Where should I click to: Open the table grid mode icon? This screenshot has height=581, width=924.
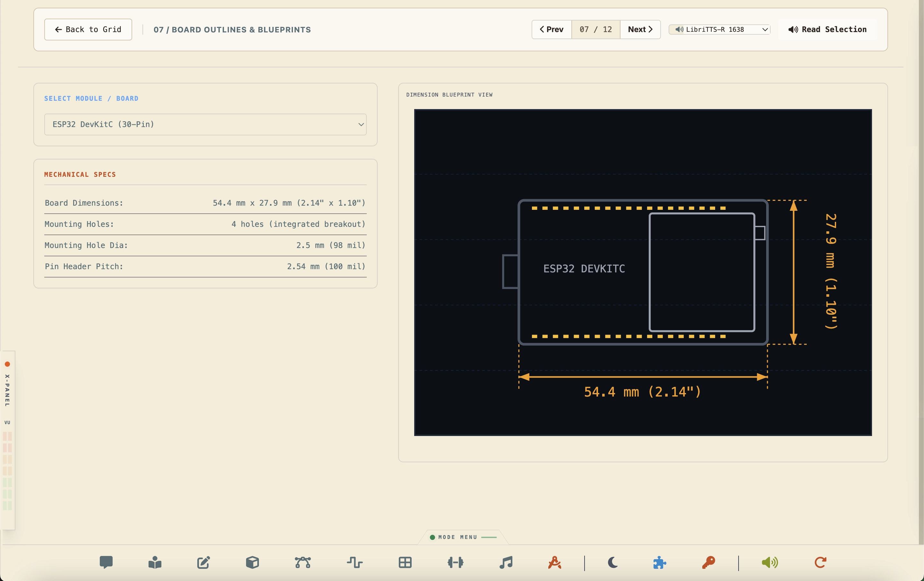(x=405, y=562)
